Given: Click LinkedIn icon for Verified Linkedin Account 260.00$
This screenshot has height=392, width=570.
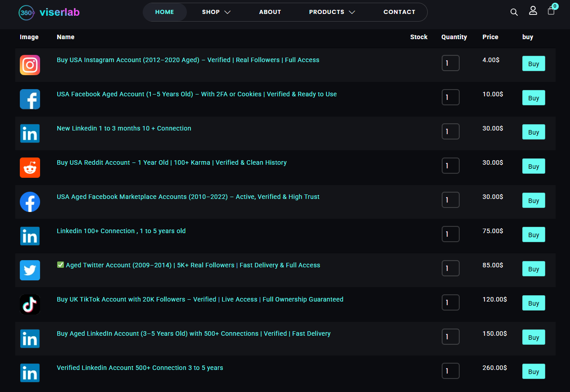Looking at the screenshot, I should tap(30, 373).
